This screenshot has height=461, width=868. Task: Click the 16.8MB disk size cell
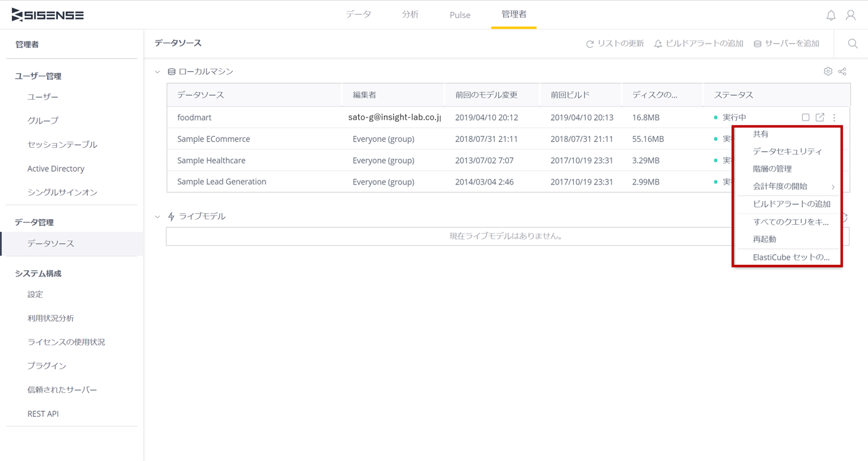pyautogui.click(x=646, y=117)
